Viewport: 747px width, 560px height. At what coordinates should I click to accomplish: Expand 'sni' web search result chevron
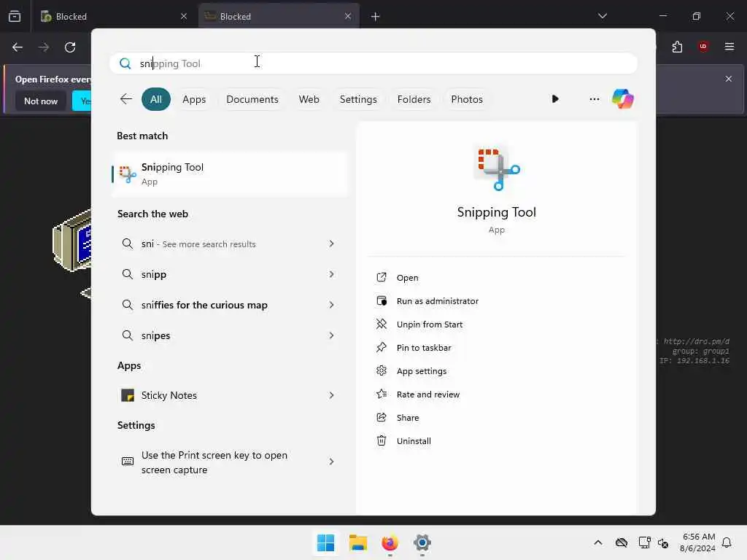click(x=331, y=244)
